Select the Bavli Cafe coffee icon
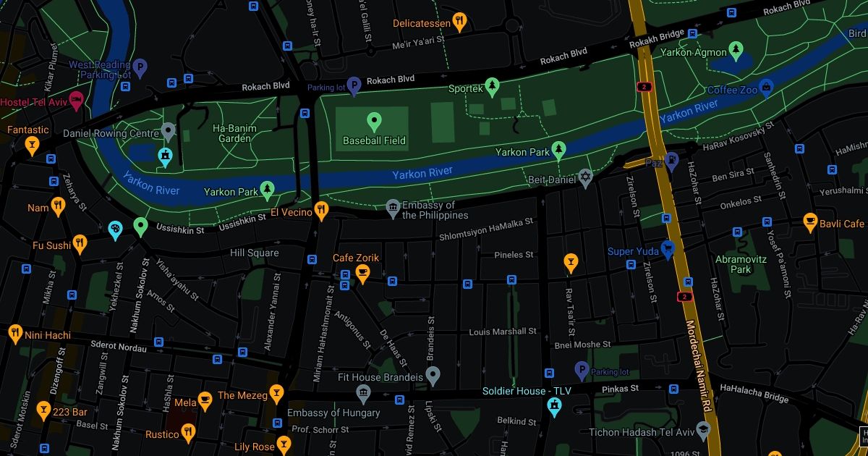 tap(810, 223)
